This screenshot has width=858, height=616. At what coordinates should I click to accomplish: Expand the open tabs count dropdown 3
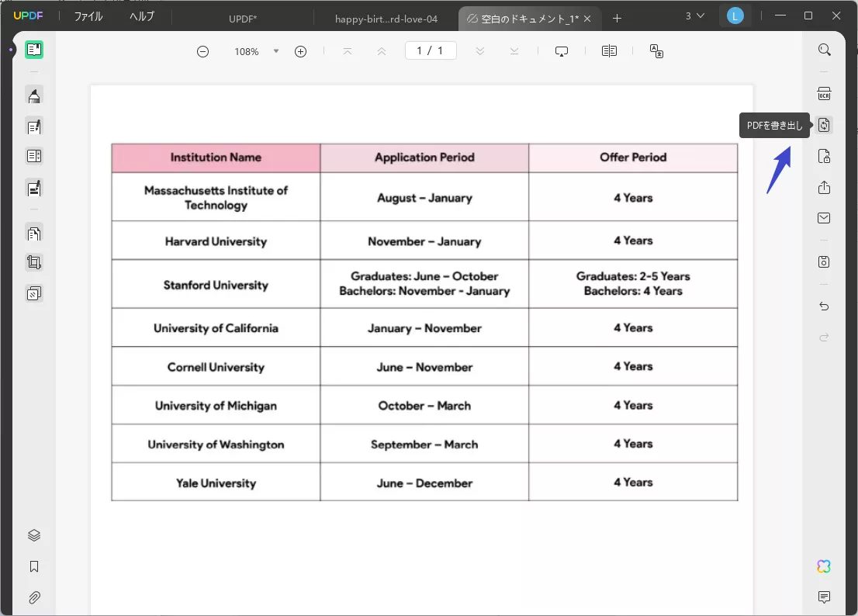(694, 16)
